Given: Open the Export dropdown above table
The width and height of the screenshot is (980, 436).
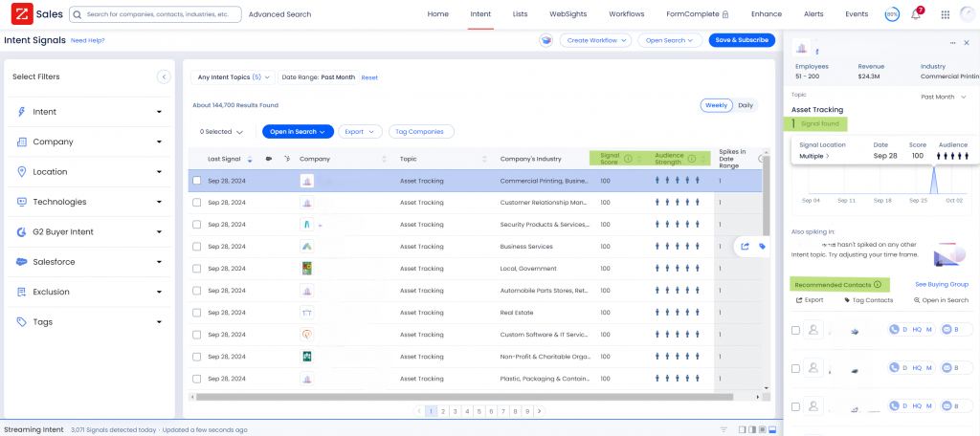Looking at the screenshot, I should [360, 132].
